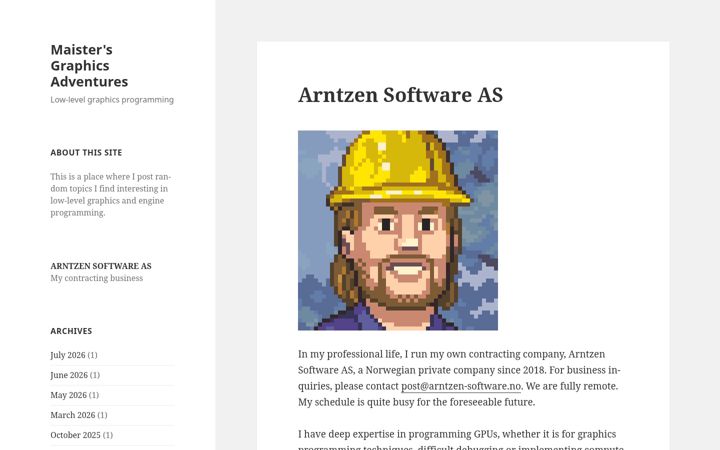Click the pixel-art hard hat portrait

click(398, 231)
